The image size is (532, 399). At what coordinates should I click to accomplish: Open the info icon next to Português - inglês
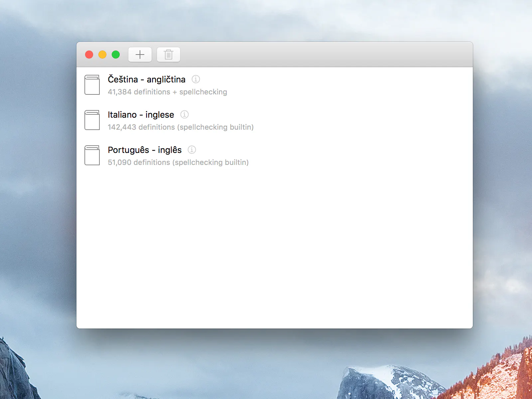[192, 150]
